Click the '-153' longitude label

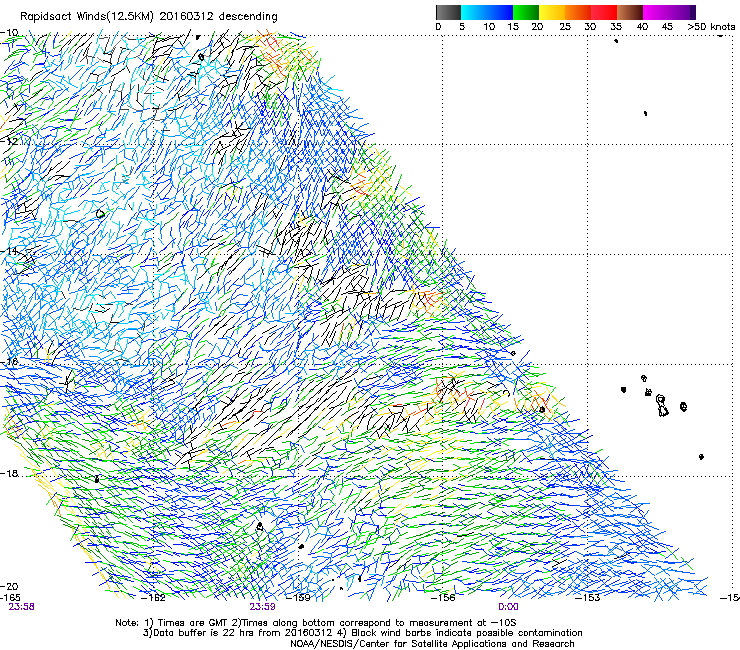coord(588,598)
